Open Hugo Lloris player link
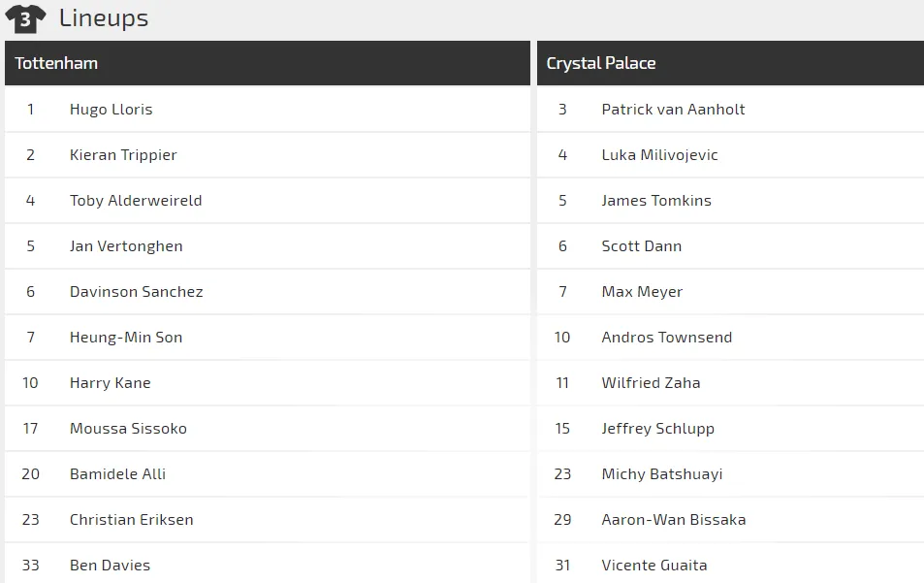This screenshot has height=583, width=924. [x=111, y=110]
